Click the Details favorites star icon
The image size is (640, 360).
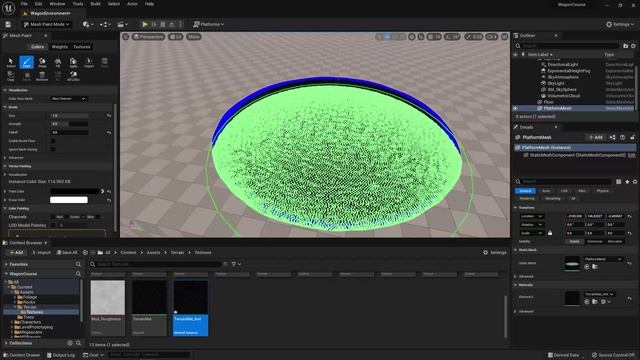point(627,182)
